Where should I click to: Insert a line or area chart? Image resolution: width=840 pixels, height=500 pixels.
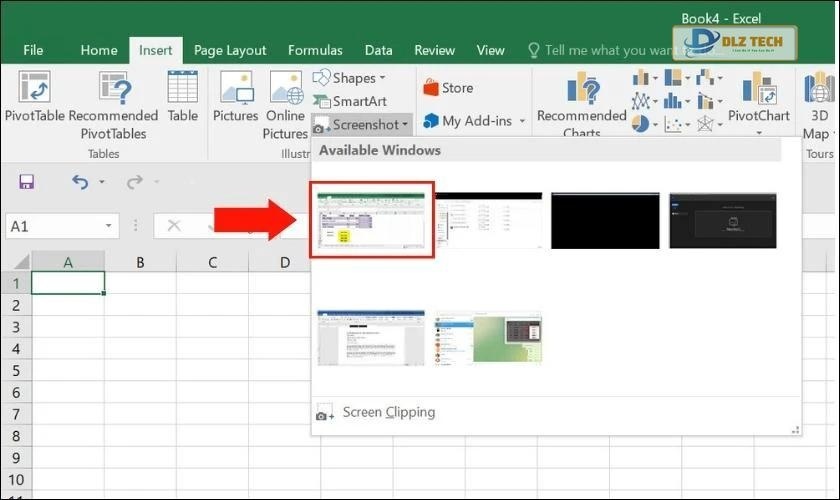pyautogui.click(x=645, y=101)
